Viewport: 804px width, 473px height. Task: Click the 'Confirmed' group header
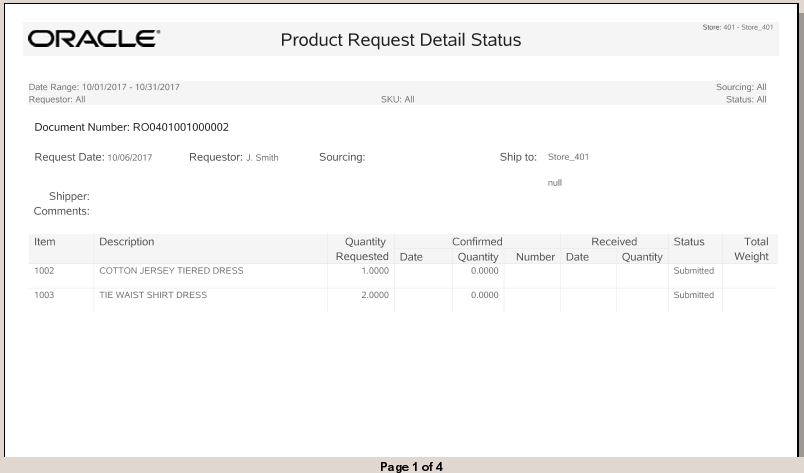(477, 242)
